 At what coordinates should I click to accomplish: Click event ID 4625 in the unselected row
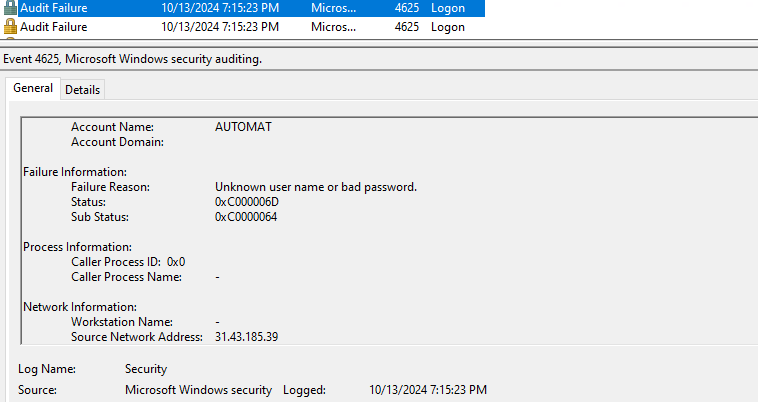[406, 26]
